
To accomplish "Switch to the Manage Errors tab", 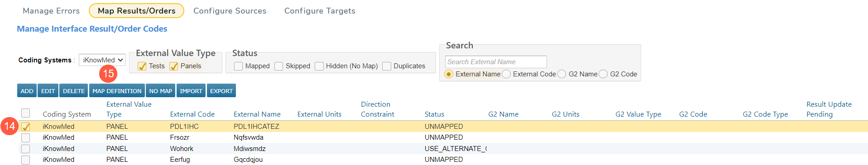I will point(51,11).
